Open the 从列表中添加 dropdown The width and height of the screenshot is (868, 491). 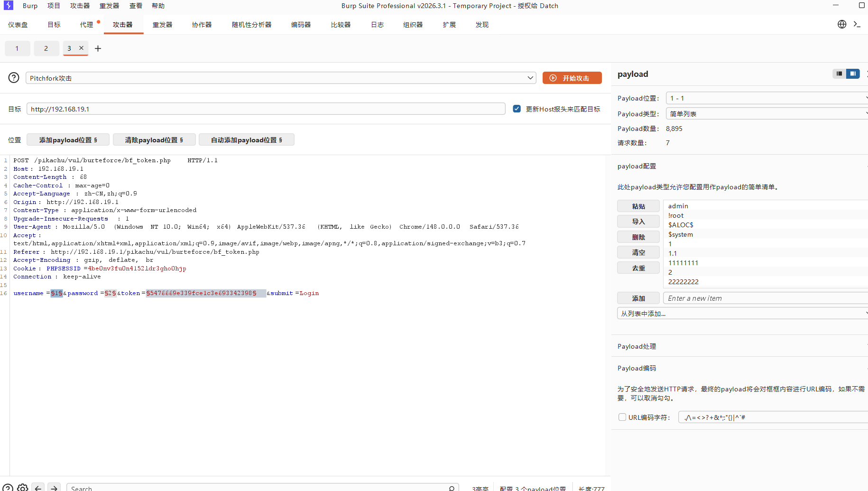pyautogui.click(x=743, y=314)
